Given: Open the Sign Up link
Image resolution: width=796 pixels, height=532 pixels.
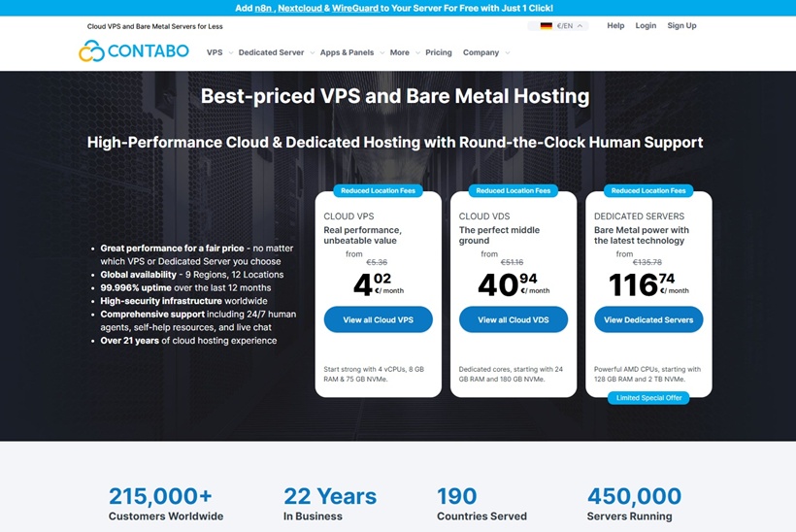Looking at the screenshot, I should click(681, 25).
